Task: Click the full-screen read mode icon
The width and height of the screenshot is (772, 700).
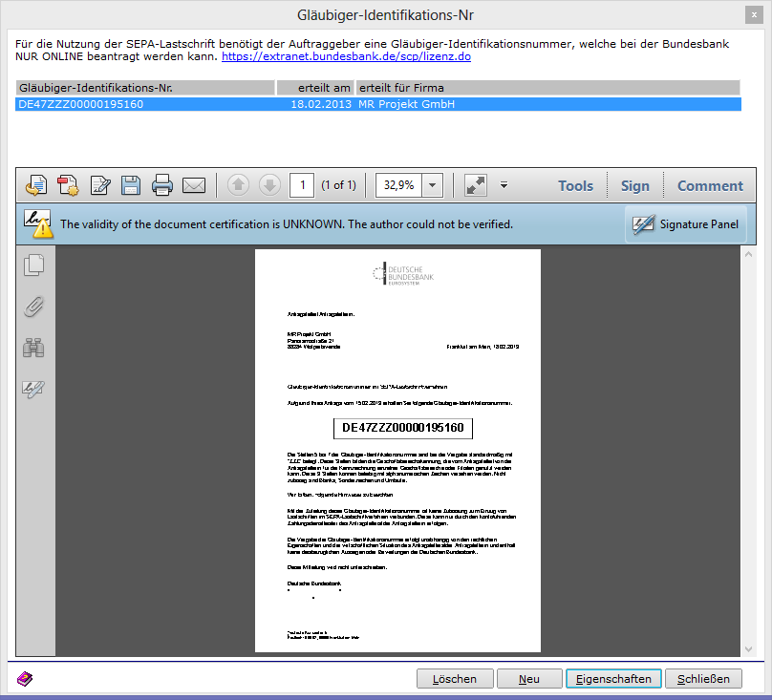Action: 476,185
